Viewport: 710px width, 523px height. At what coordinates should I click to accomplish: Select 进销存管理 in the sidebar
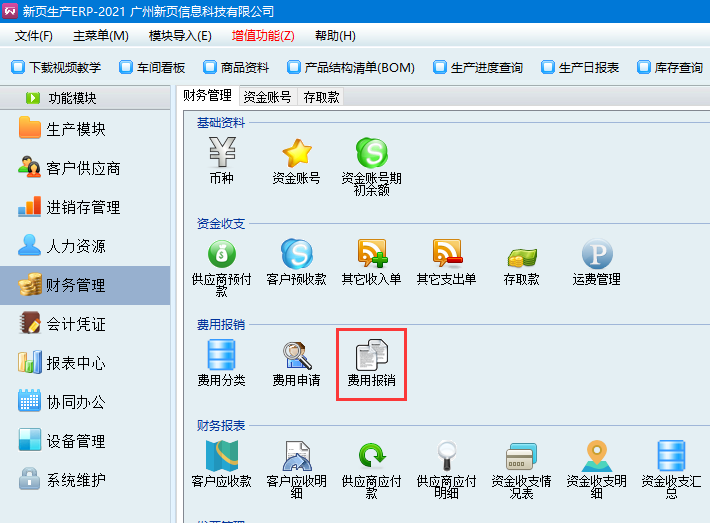tap(83, 207)
